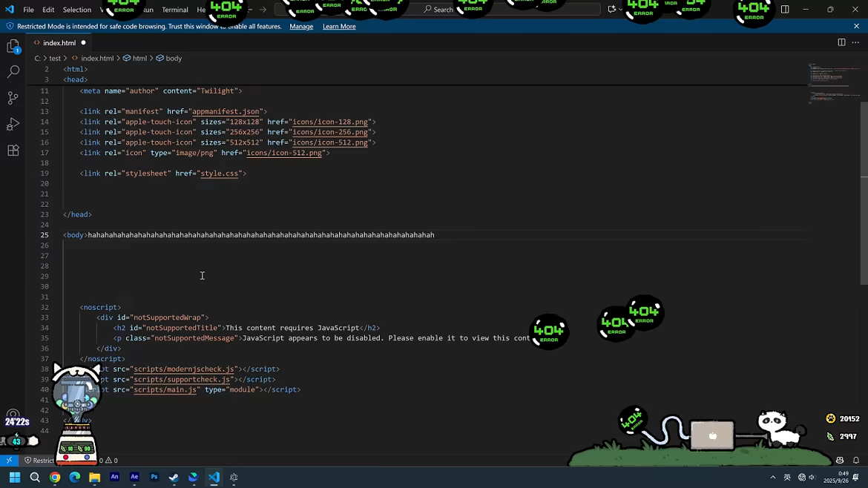Screen dimensions: 868x488
Task: Launch Adobe Photoshop from the taskbar
Action: [x=154, y=477]
